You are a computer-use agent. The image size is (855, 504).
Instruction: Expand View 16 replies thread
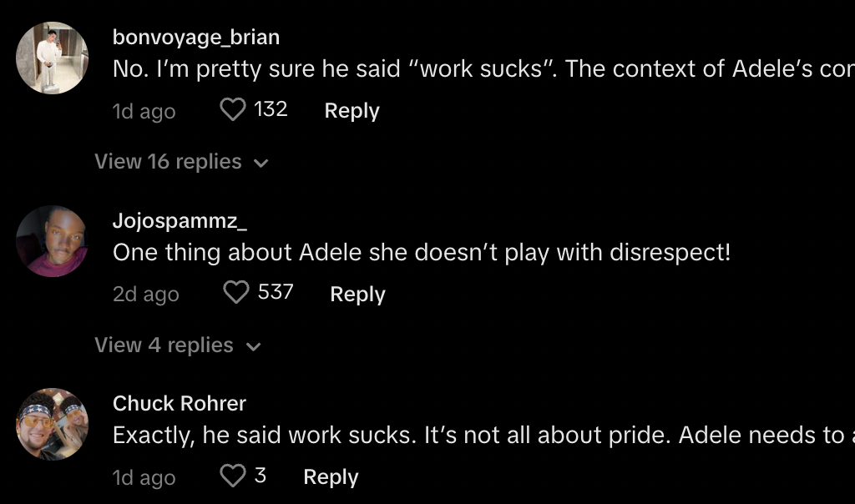(x=168, y=162)
